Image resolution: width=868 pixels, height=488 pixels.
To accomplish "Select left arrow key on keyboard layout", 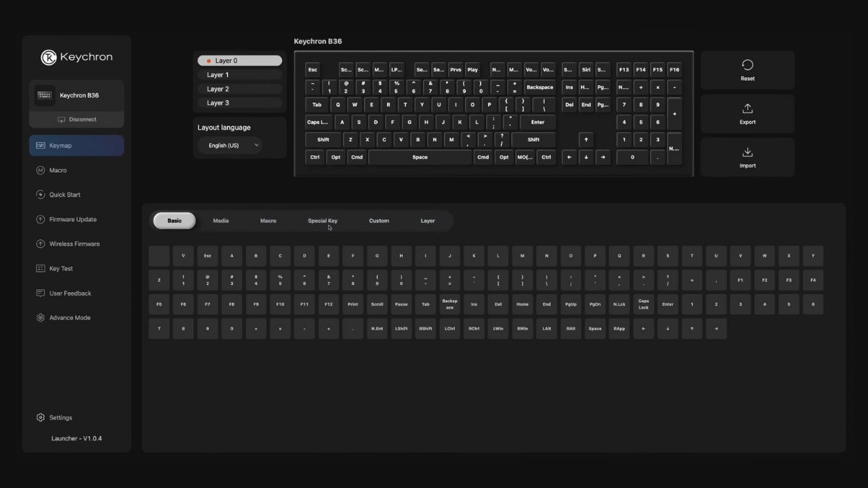I will (569, 157).
